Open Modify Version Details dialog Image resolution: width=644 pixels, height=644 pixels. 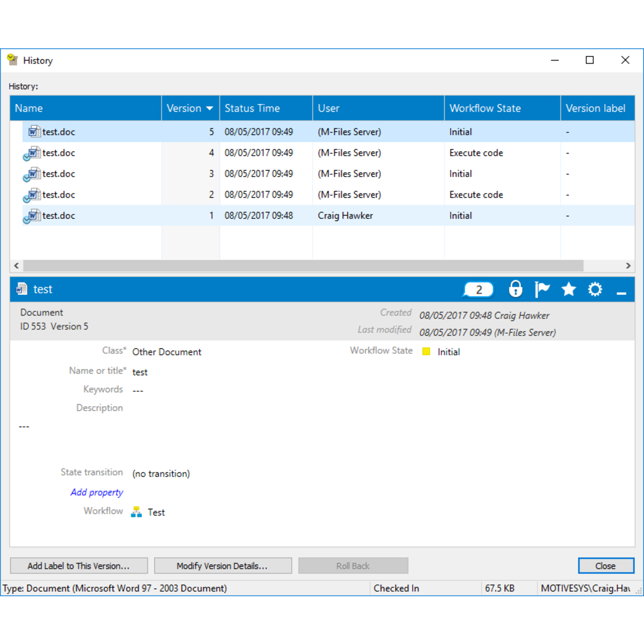tap(222, 566)
